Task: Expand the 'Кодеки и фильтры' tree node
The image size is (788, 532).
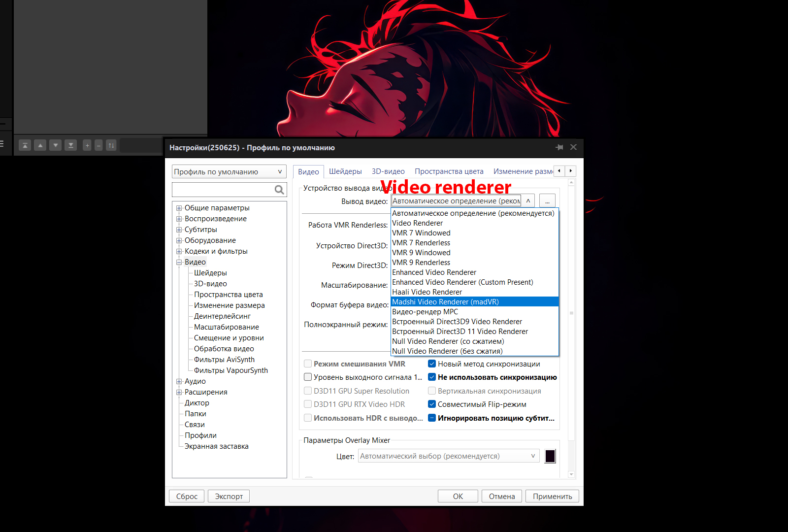Action: [179, 251]
